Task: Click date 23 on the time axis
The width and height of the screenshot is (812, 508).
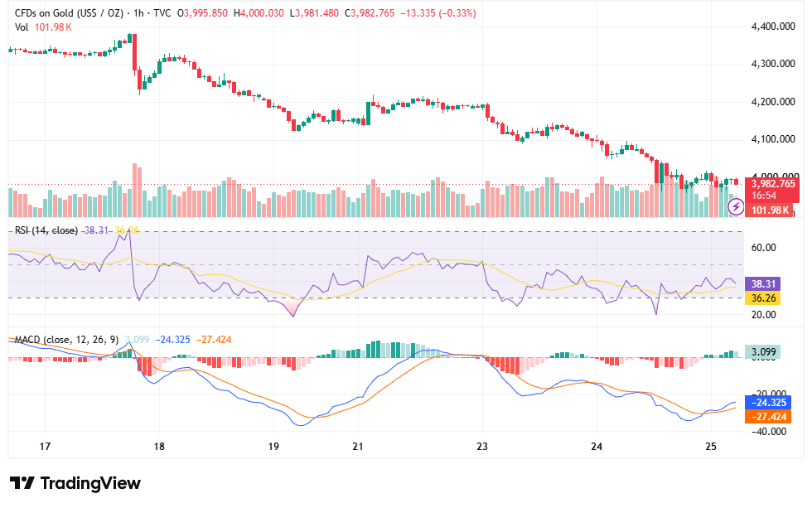Action: point(482,447)
